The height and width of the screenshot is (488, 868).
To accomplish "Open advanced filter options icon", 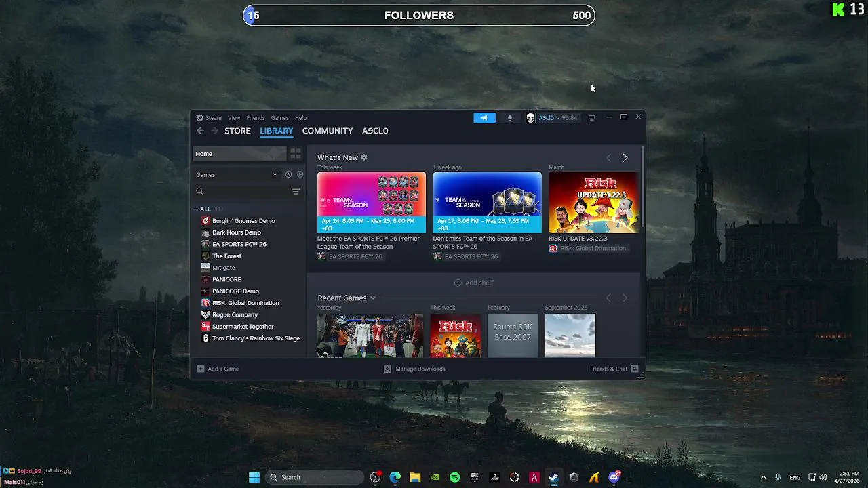I will click(296, 192).
